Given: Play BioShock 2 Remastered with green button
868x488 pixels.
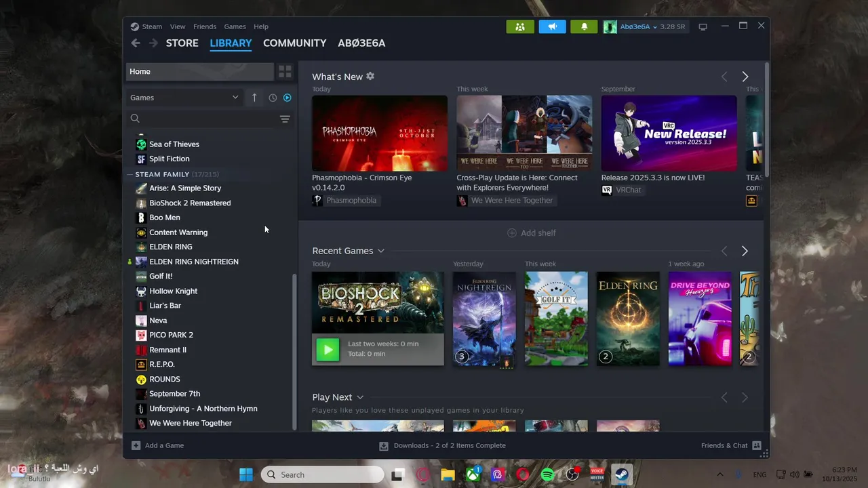Looking at the screenshot, I should pos(328,349).
